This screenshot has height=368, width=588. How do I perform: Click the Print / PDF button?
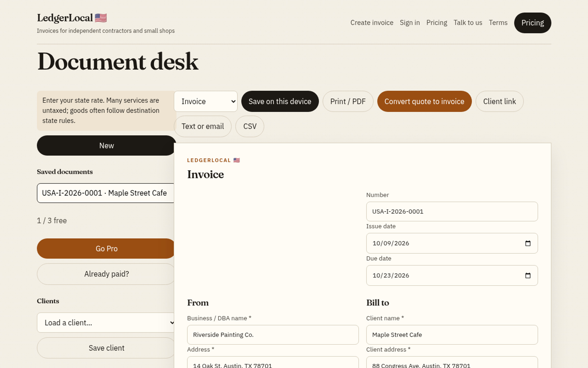click(x=348, y=101)
